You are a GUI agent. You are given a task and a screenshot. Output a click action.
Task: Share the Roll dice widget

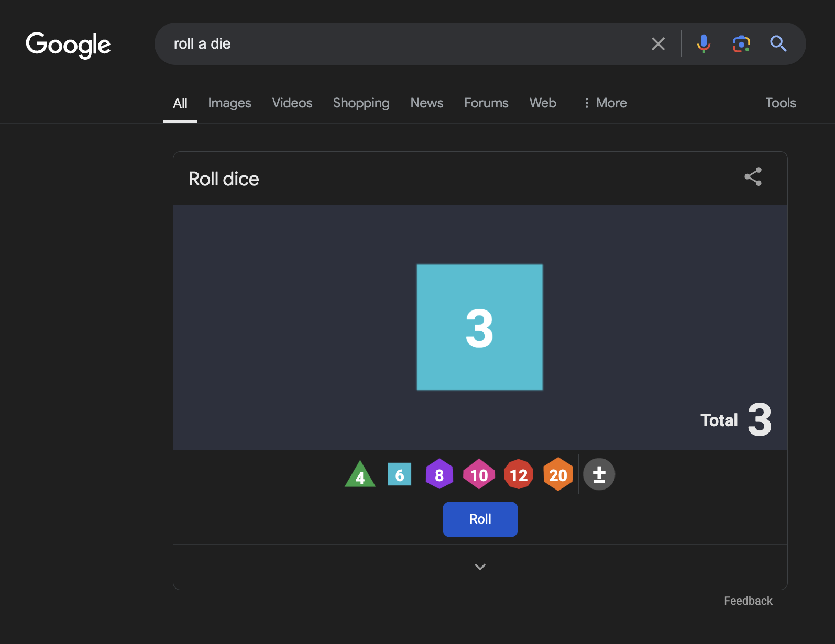753,177
